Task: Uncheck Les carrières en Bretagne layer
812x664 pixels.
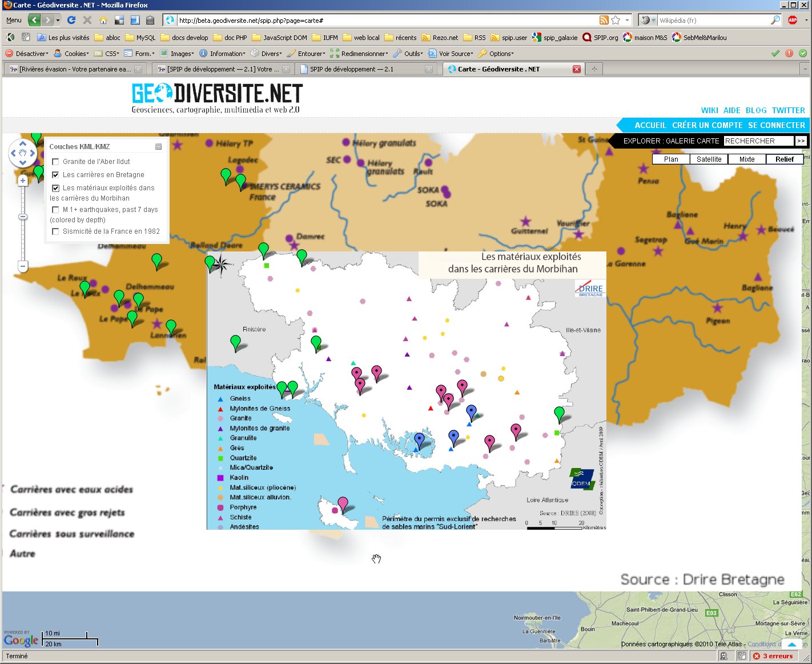Action: point(55,175)
